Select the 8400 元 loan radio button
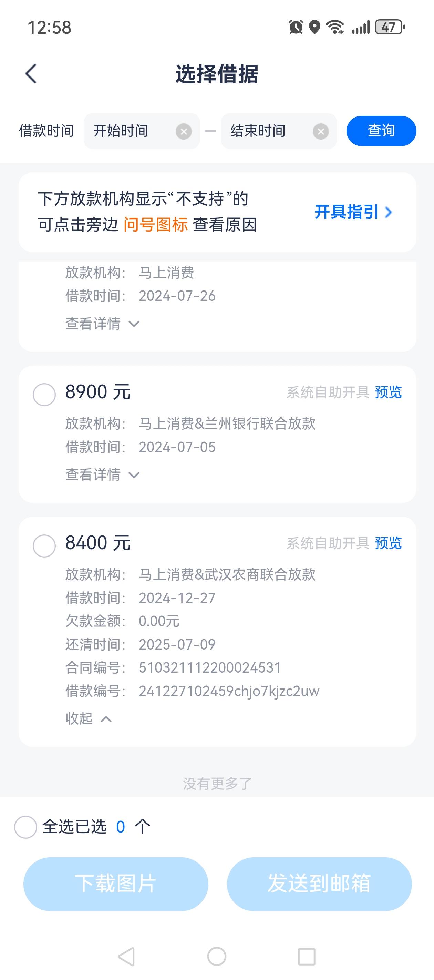Viewport: 434px width, 980px height. click(x=44, y=545)
